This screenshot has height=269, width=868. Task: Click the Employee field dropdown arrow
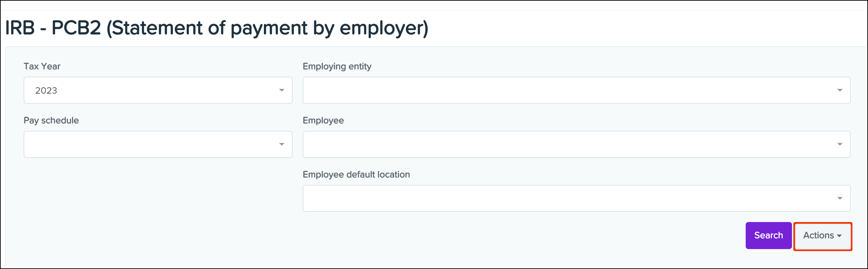tap(840, 144)
